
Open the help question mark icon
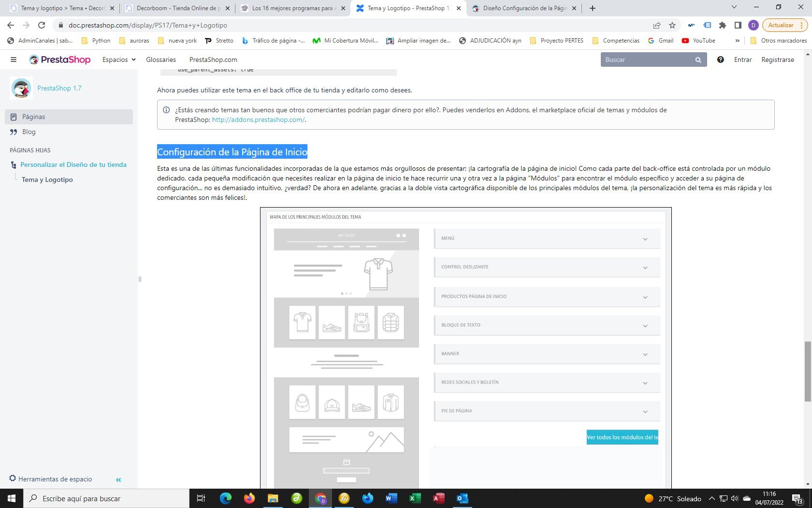click(x=720, y=60)
